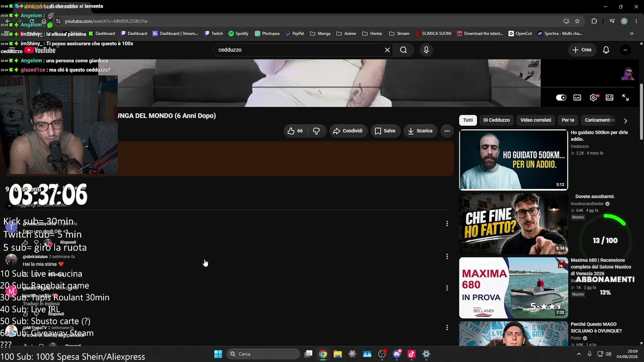This screenshot has width=644, height=362.
Task: Open the Spotify bookmark
Action: click(x=238, y=34)
